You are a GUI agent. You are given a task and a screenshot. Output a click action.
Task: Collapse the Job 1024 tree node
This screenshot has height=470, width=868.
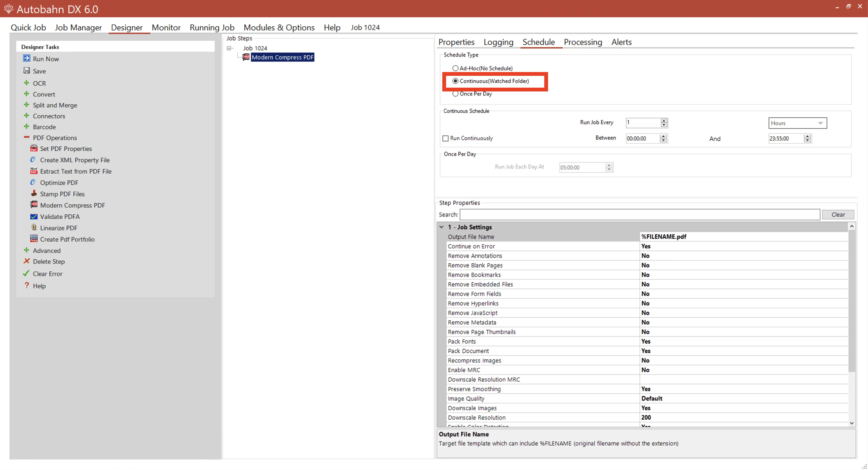(x=229, y=48)
